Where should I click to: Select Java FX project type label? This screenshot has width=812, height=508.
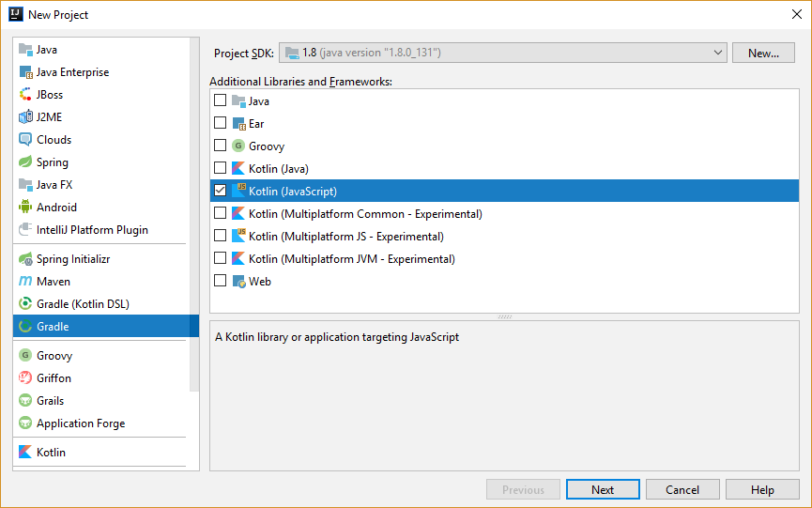pyautogui.click(x=54, y=184)
